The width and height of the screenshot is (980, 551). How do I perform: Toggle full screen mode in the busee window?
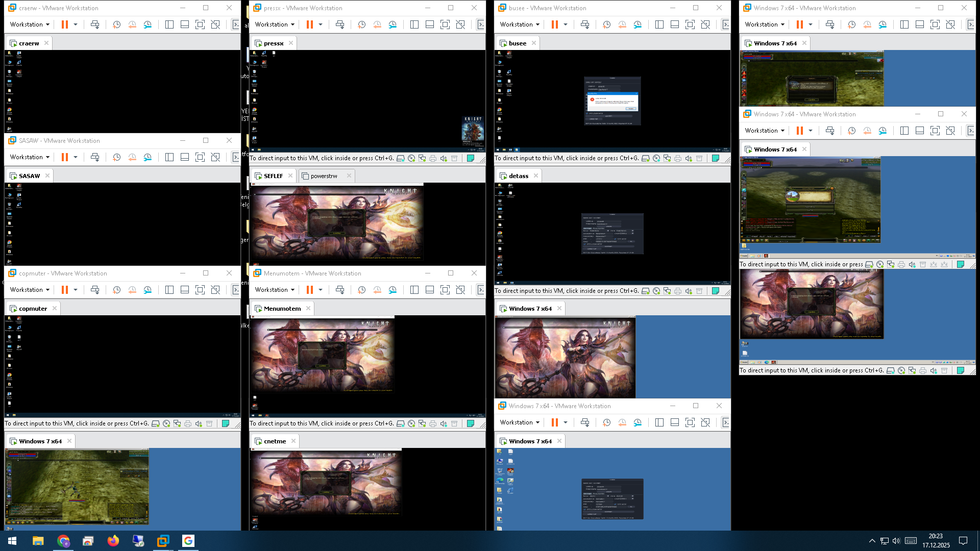point(690,24)
